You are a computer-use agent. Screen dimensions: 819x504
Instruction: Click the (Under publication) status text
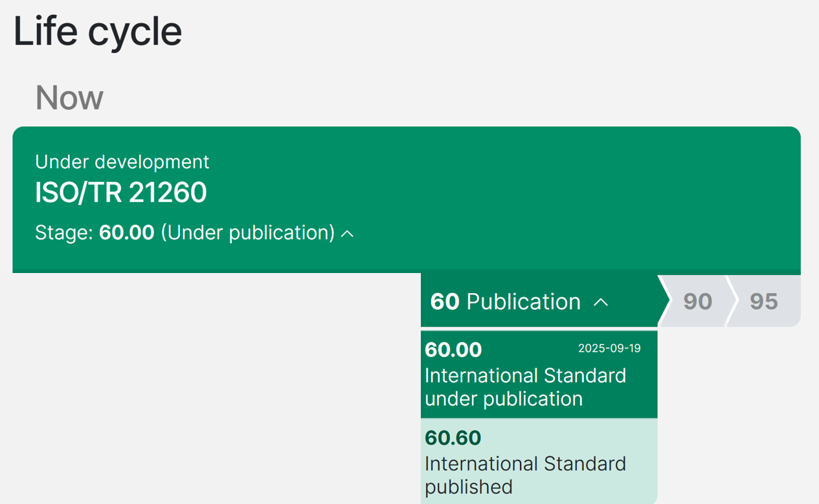pos(247,233)
